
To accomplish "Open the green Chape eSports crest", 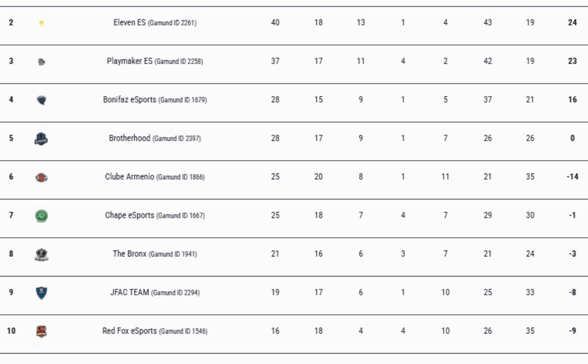I will coord(41,215).
